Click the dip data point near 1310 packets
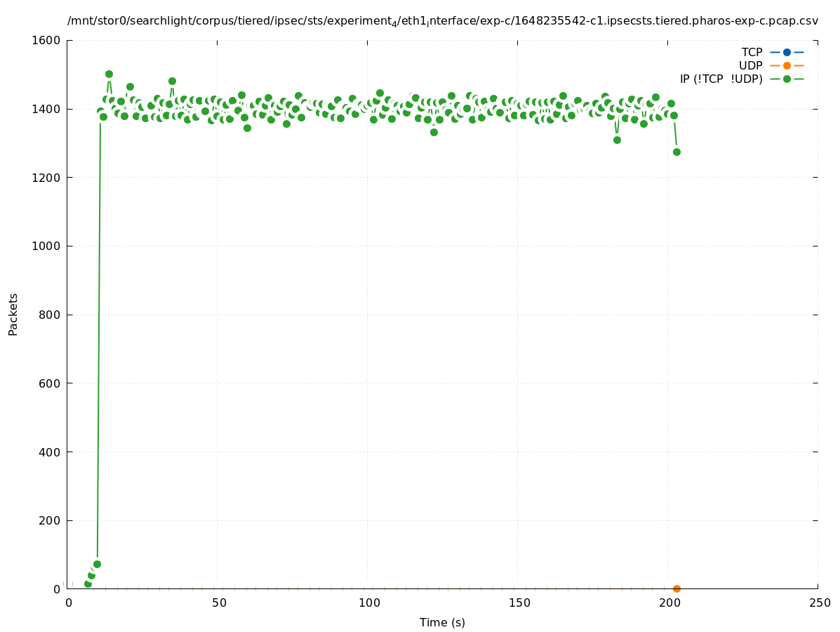 pos(617,140)
